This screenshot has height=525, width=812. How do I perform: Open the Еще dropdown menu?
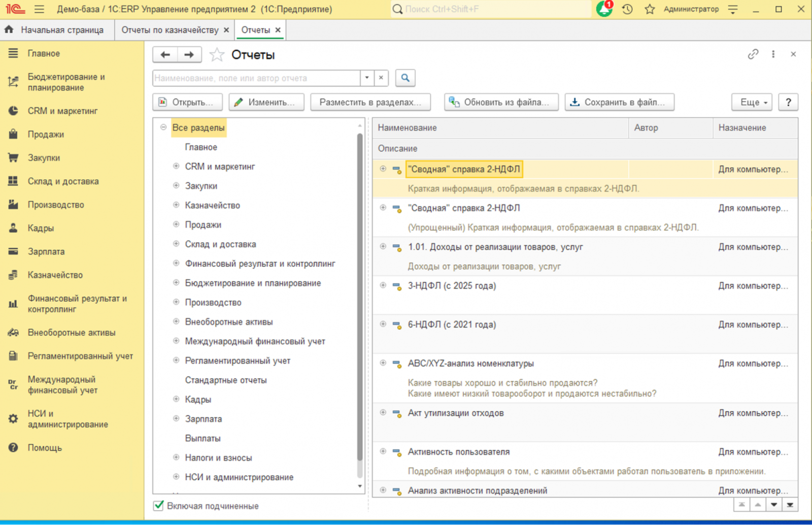tap(752, 102)
